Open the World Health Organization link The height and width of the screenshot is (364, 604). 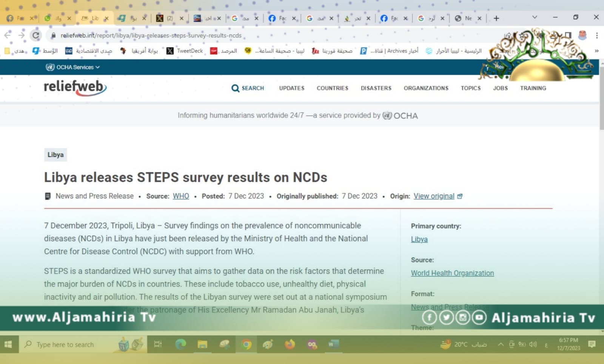pos(452,273)
